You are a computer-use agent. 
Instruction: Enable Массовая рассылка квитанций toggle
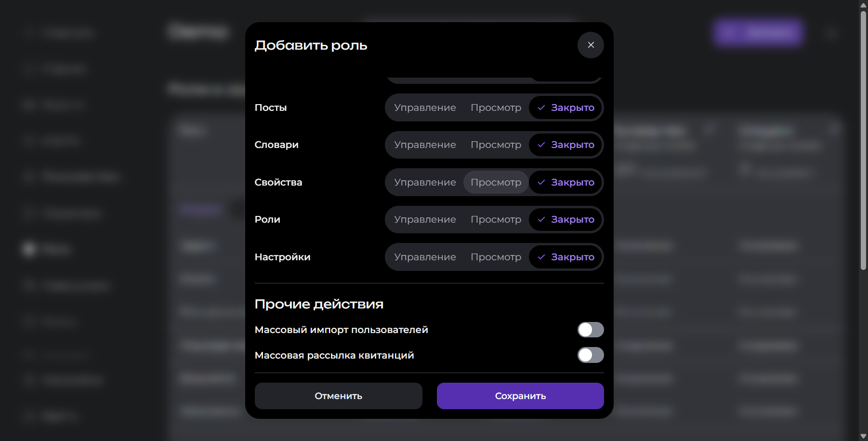pos(591,355)
